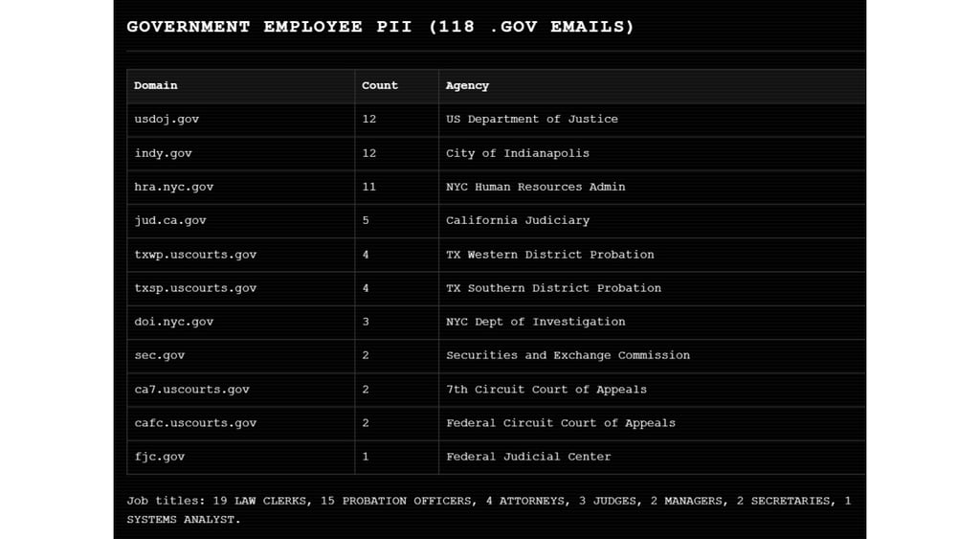The width and height of the screenshot is (980, 539).
Task: Click the 'jud.ca.gov' domain cell
Action: click(240, 221)
